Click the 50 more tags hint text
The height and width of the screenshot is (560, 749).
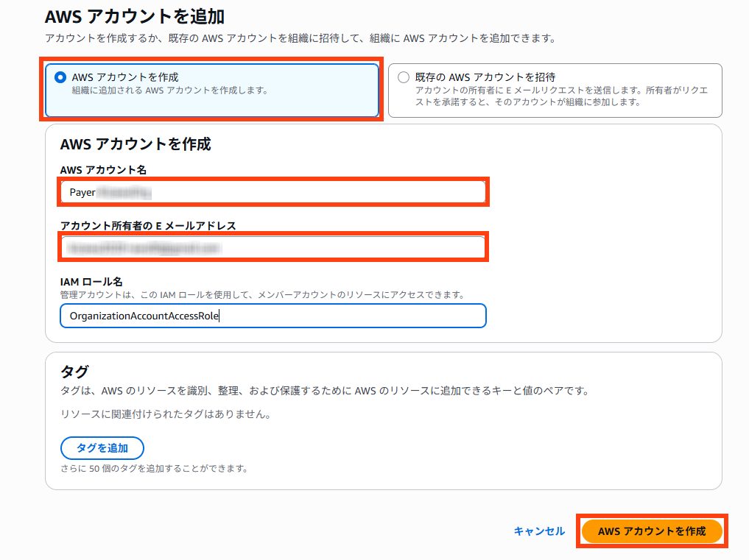click(154, 468)
